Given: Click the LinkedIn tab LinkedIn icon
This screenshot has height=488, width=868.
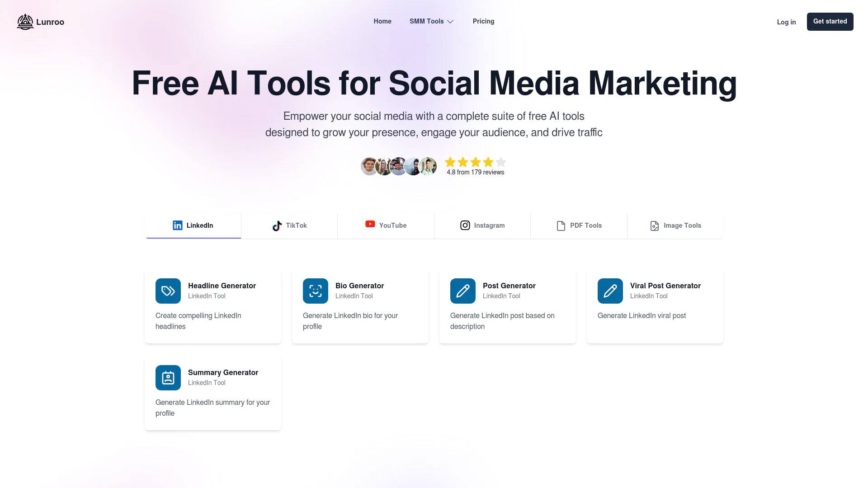Looking at the screenshot, I should coord(178,225).
